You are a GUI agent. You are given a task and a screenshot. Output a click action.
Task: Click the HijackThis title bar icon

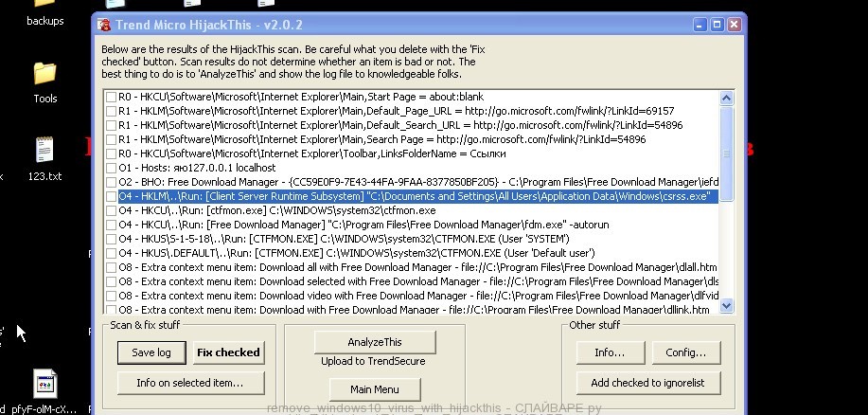[x=103, y=25]
